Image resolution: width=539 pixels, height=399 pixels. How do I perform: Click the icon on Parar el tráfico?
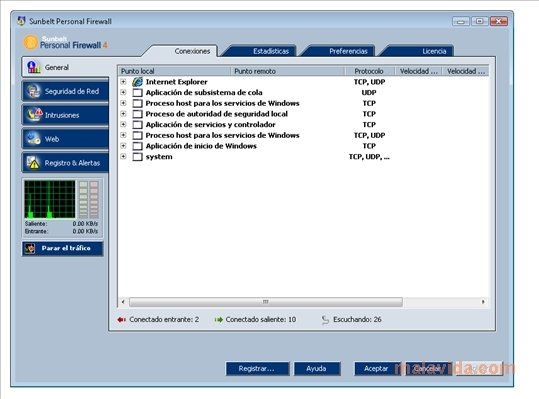[30, 248]
